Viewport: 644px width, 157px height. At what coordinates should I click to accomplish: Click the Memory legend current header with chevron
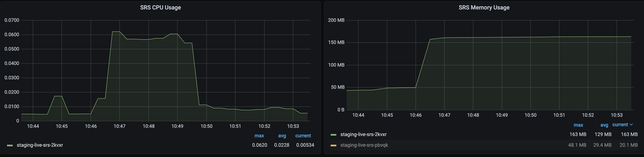622,125
